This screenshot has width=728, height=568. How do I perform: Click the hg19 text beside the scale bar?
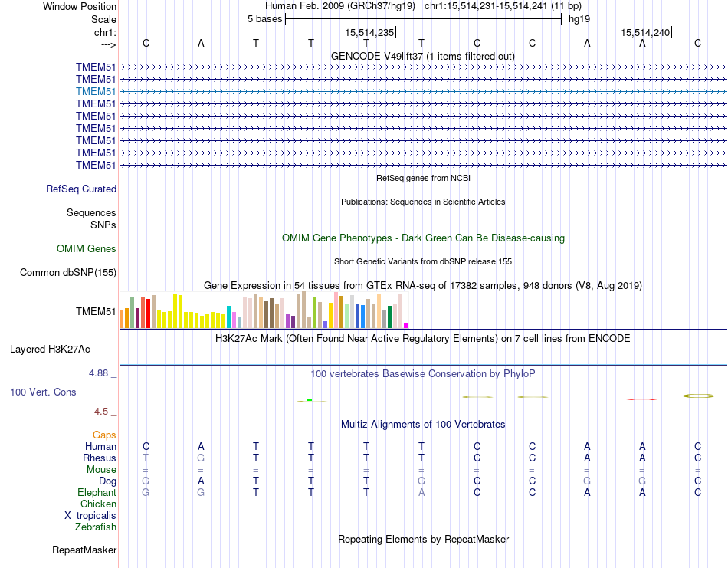point(579,19)
